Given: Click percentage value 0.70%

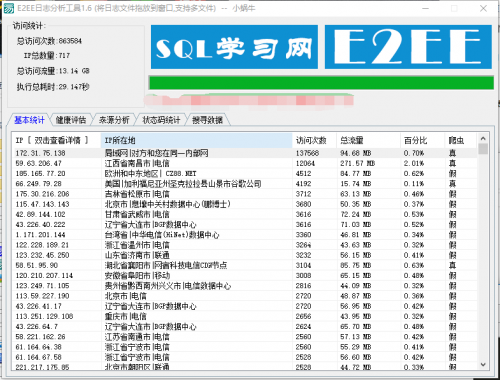Looking at the screenshot, I should [414, 153].
